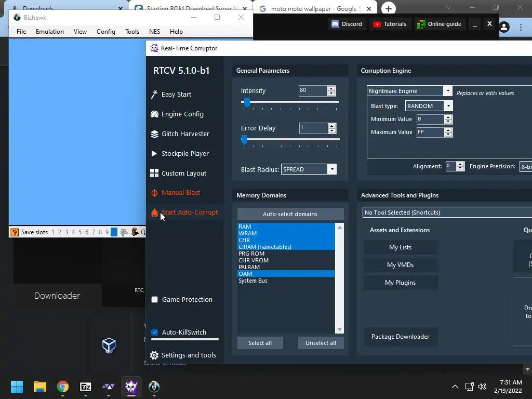Click the Intensity value input field
Screen dimensions: 532x399
pos(312,90)
